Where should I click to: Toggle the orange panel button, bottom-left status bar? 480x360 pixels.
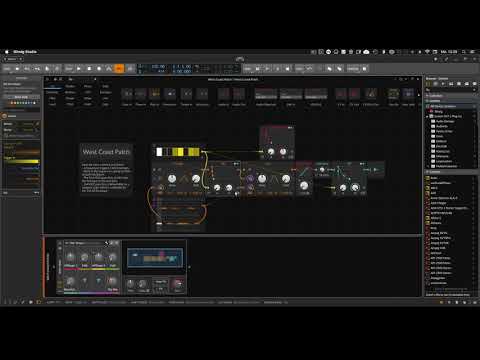39,302
